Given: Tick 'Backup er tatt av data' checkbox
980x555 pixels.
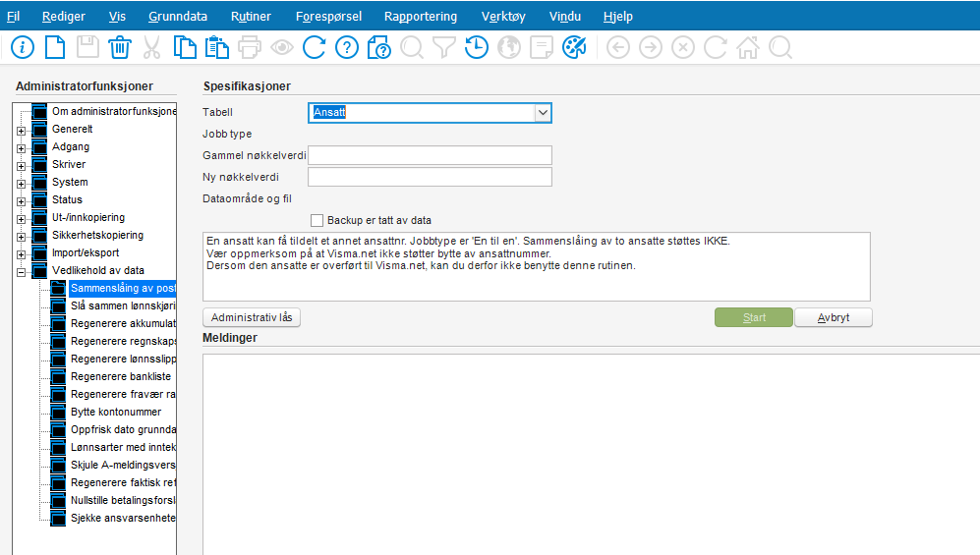Looking at the screenshot, I should (x=317, y=220).
